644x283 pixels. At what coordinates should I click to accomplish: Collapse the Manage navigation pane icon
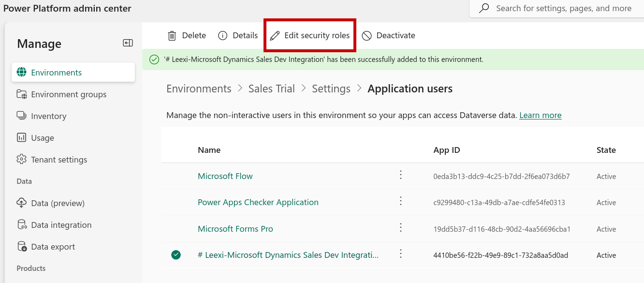[x=128, y=43]
